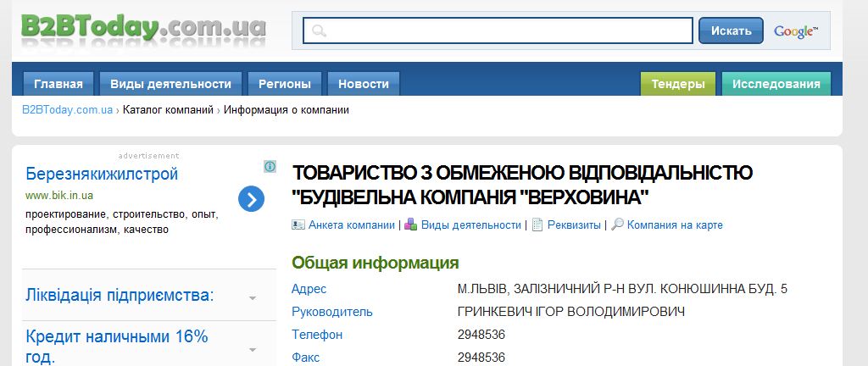The height and width of the screenshot is (366, 868).
Task: Open the green Тендеры tab
Action: point(678,84)
